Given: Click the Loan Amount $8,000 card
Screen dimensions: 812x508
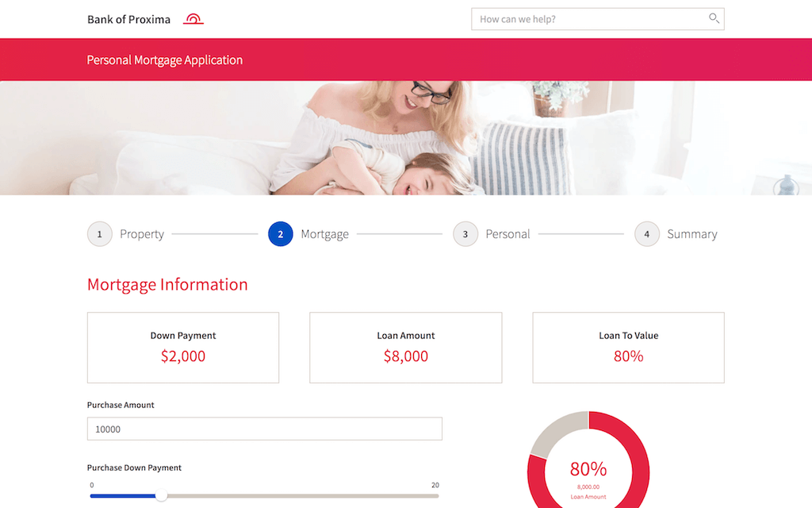Looking at the screenshot, I should tap(405, 348).
